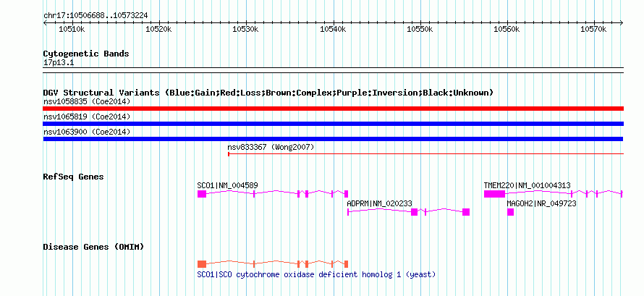The width and height of the screenshot is (644, 296).
Task: Select the thin red nsv833367 variant line
Action: coord(425,154)
